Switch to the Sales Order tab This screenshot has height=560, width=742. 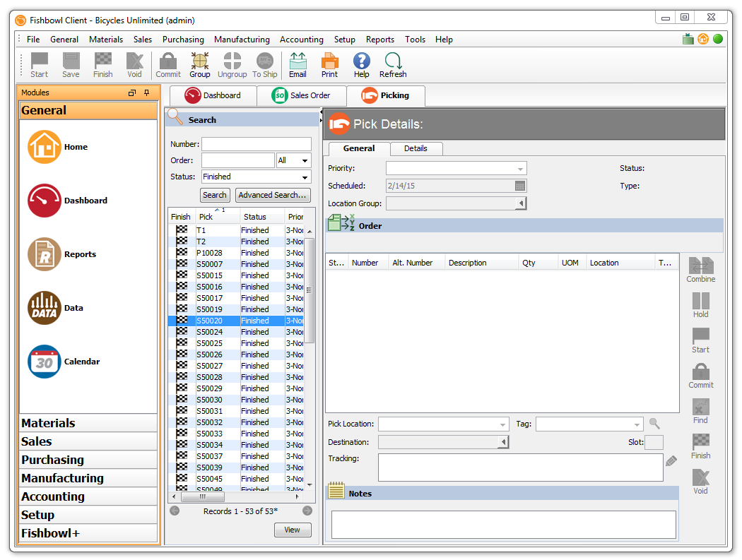(x=302, y=95)
